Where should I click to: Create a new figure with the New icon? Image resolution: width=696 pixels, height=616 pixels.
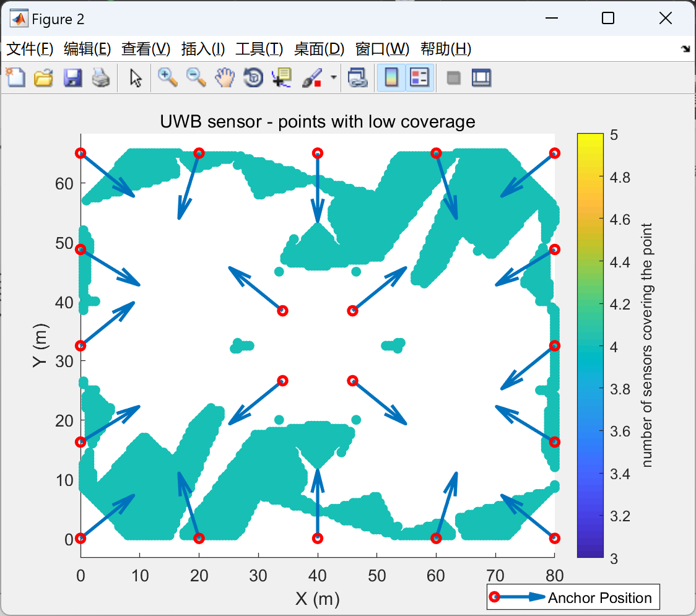click(15, 77)
